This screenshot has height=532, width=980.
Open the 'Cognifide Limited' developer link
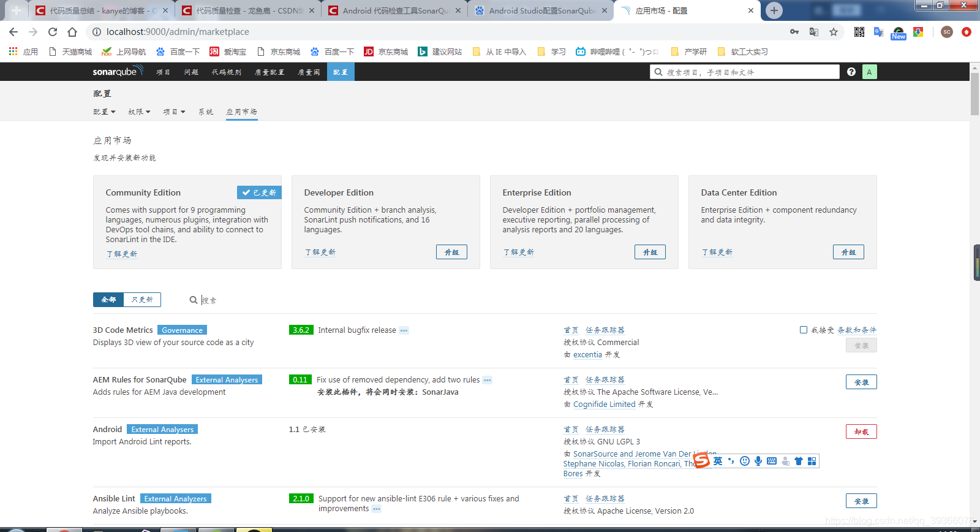605,404
